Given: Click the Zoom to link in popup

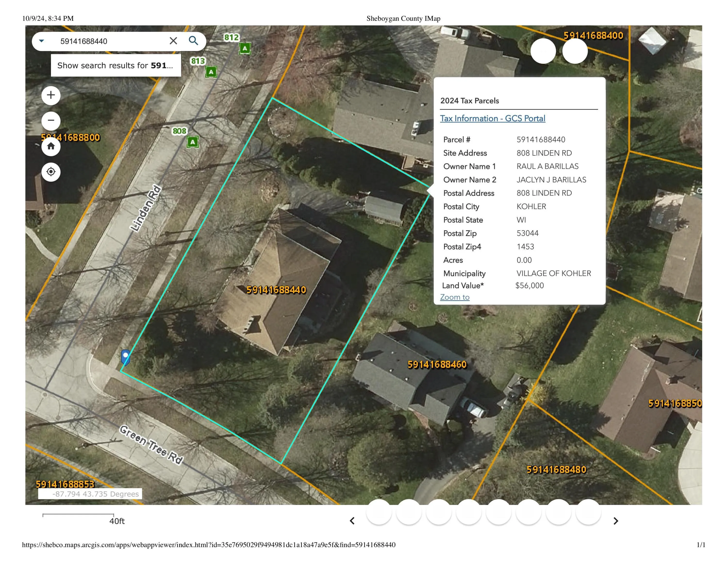Looking at the screenshot, I should coord(455,297).
